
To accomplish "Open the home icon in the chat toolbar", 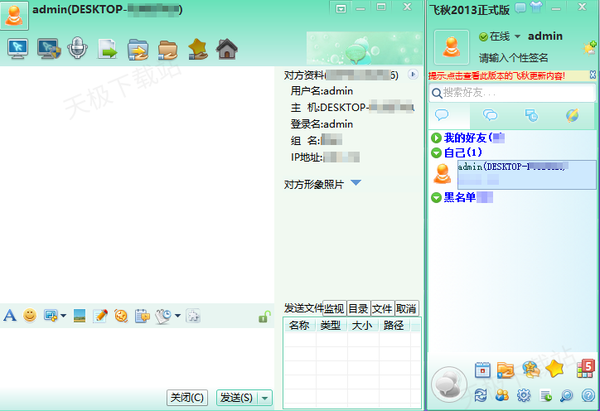I will (227, 49).
